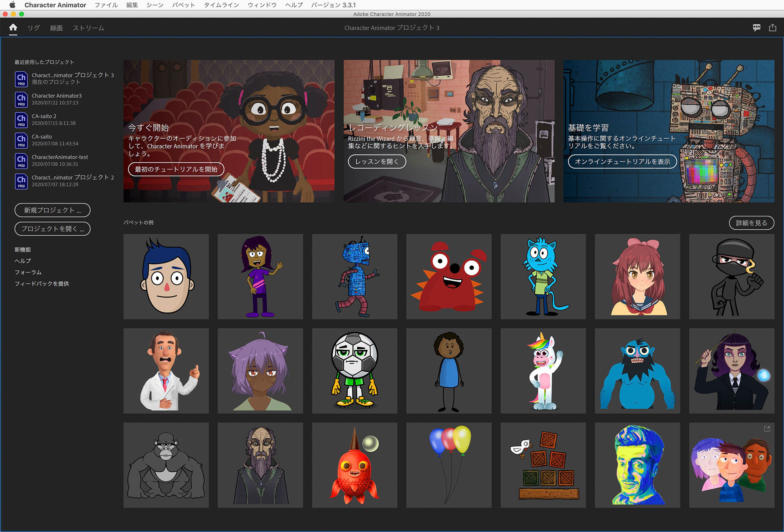Click the 詳細を見る button

[751, 223]
